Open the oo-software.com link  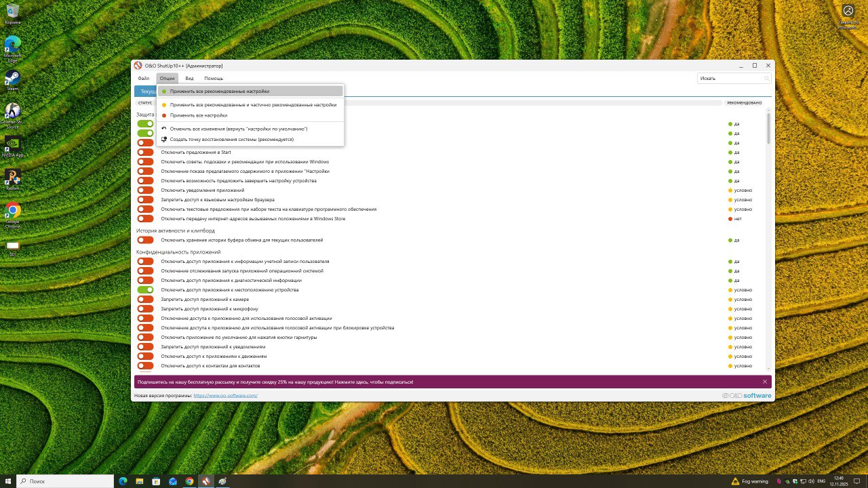tap(225, 396)
